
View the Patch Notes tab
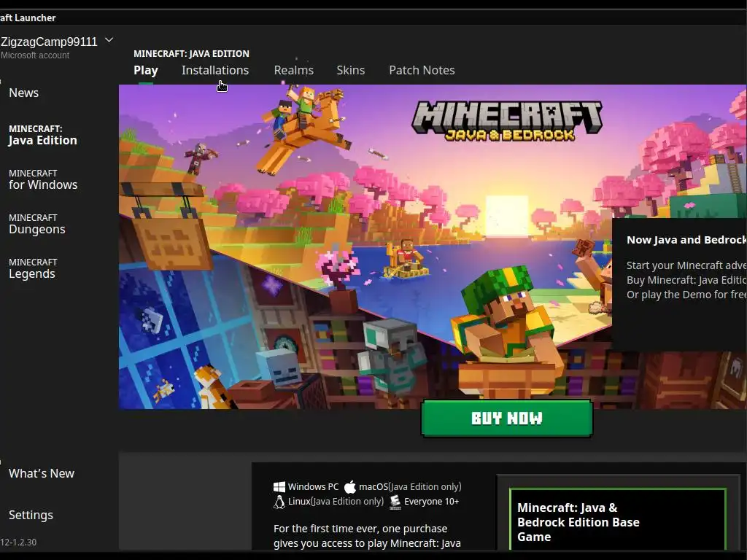click(x=422, y=71)
